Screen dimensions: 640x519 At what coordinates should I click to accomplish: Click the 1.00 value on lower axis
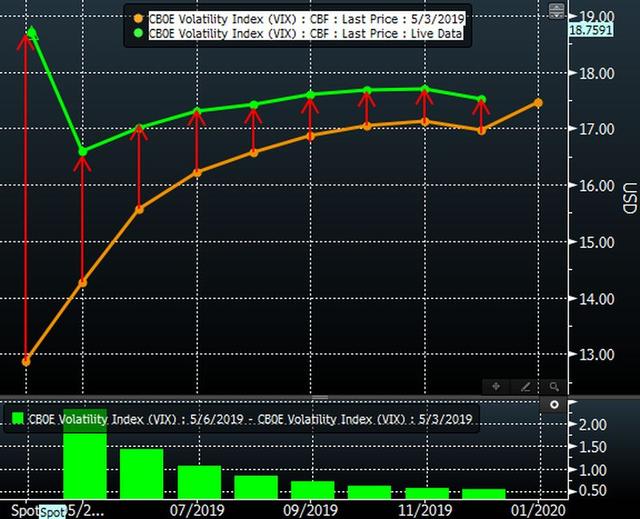(x=593, y=470)
